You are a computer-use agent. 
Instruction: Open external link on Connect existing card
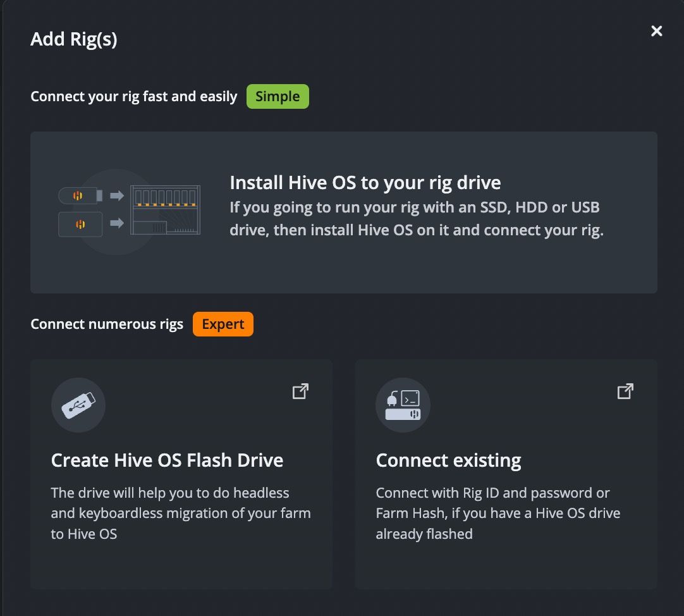[x=625, y=391]
